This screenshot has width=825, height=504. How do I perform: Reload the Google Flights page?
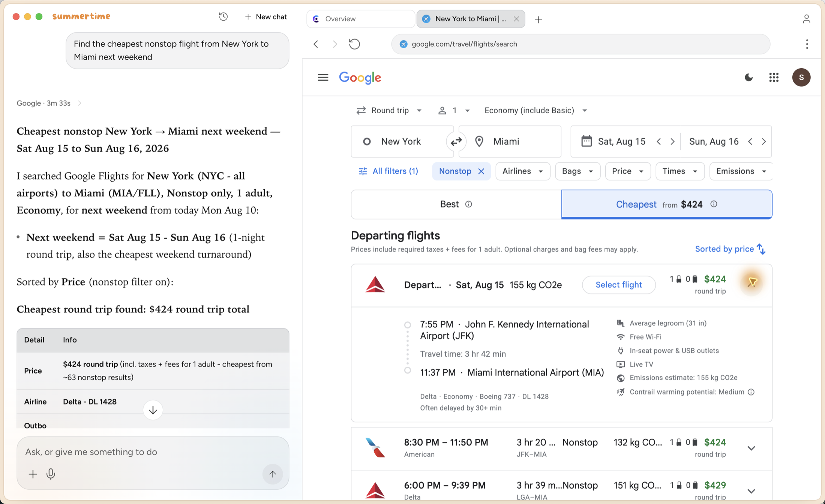tap(354, 44)
